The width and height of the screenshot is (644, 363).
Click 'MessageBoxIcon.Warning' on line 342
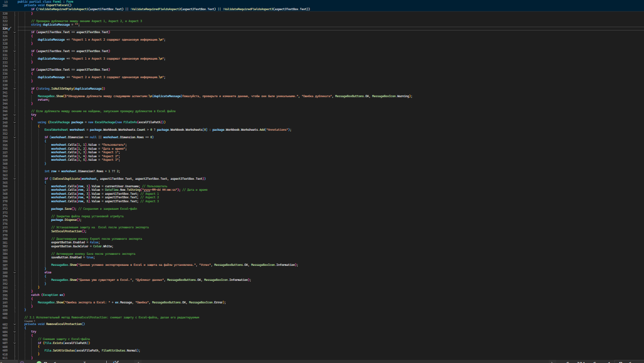point(391,96)
